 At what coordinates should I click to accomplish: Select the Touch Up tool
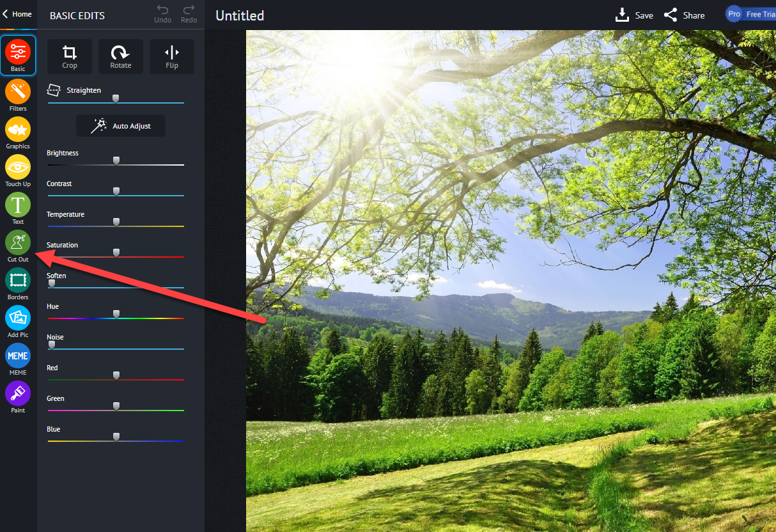click(x=18, y=171)
